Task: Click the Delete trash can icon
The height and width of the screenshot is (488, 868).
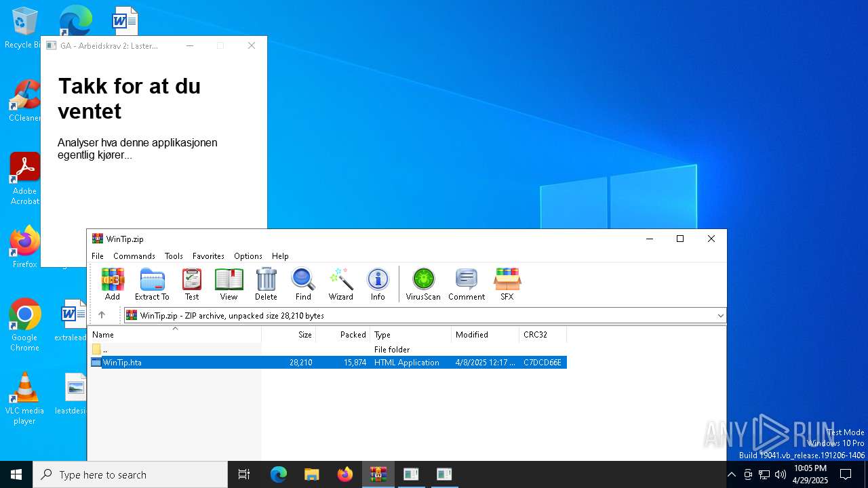Action: click(x=266, y=284)
